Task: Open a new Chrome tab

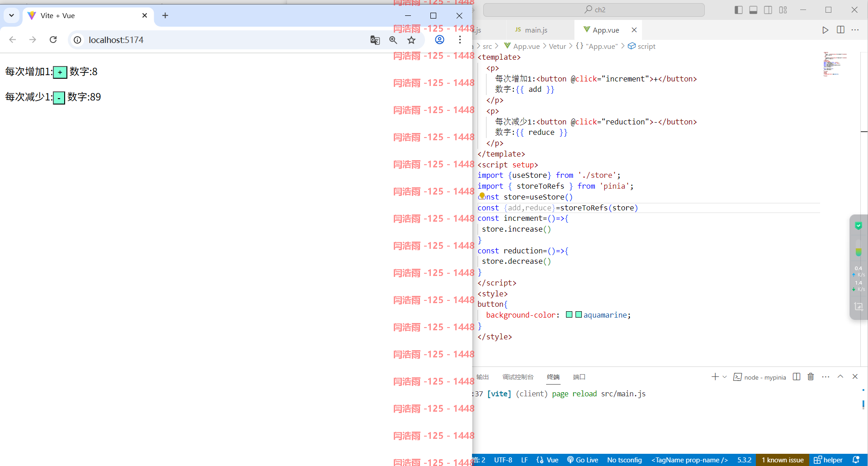Action: (165, 15)
